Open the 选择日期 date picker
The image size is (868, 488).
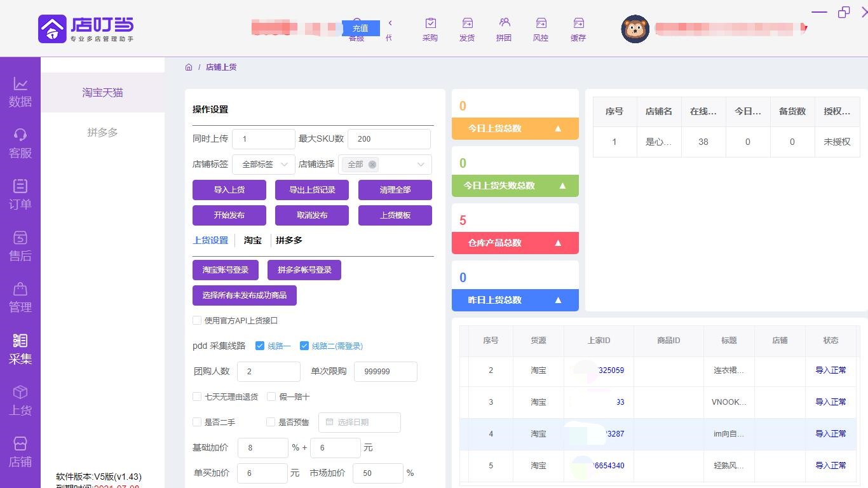(358, 422)
